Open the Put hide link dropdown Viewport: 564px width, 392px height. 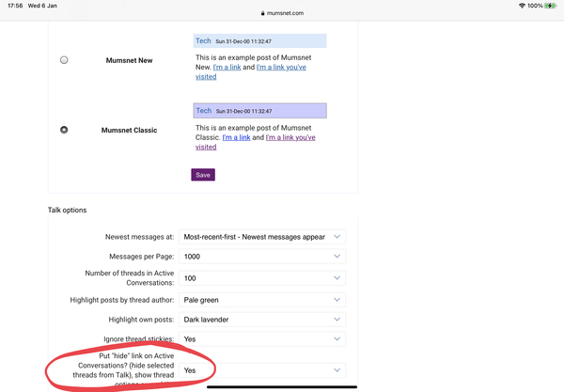pos(262,370)
